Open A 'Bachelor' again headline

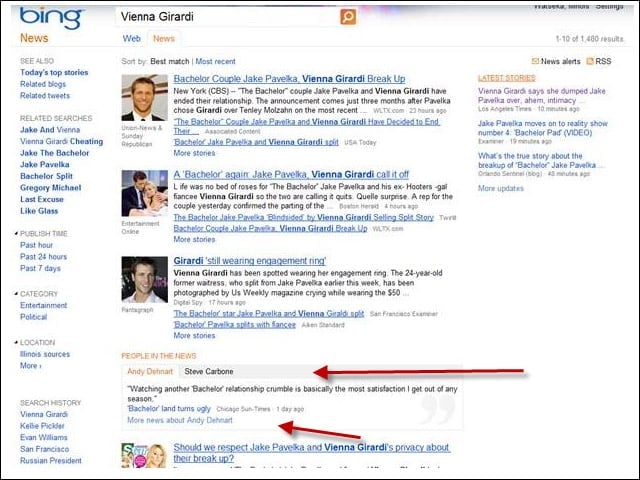point(291,175)
